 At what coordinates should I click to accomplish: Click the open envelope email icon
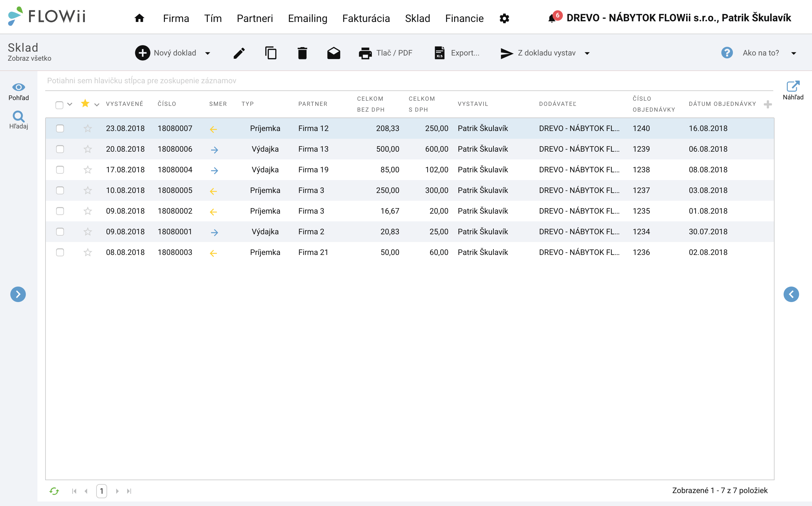pyautogui.click(x=334, y=53)
